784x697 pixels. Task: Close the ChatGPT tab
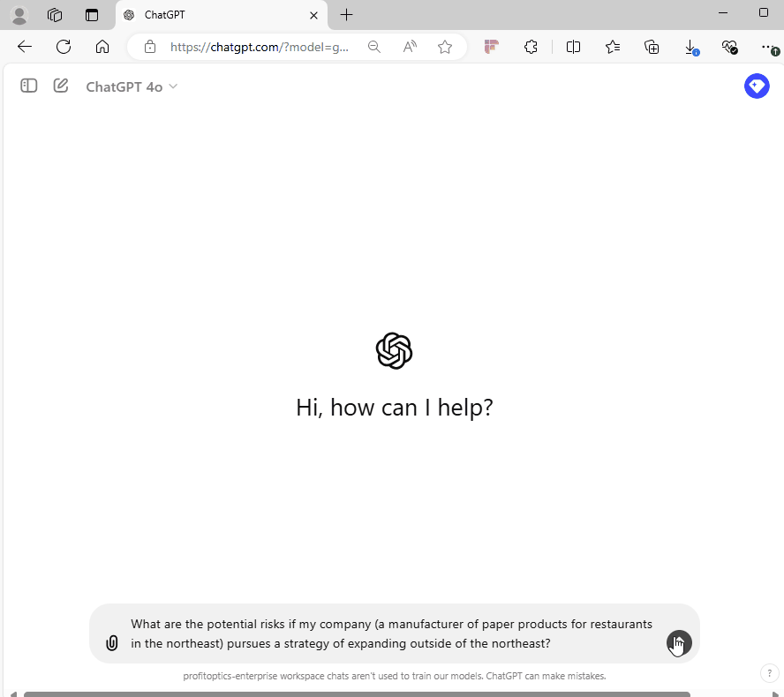click(313, 16)
